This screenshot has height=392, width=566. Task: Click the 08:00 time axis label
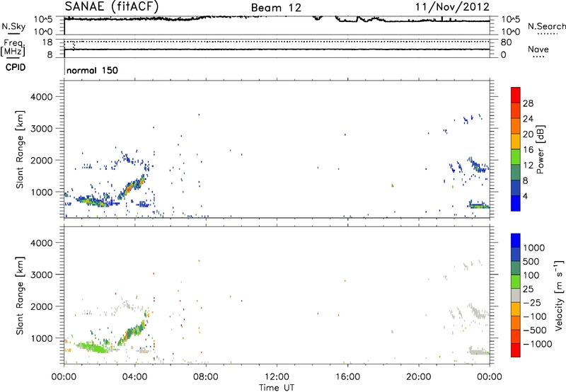point(205,377)
